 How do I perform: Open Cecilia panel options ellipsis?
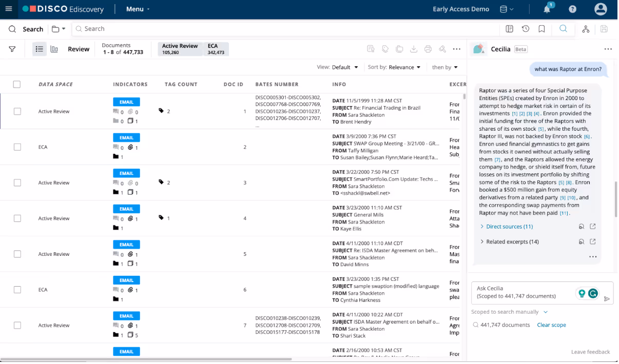(x=608, y=49)
